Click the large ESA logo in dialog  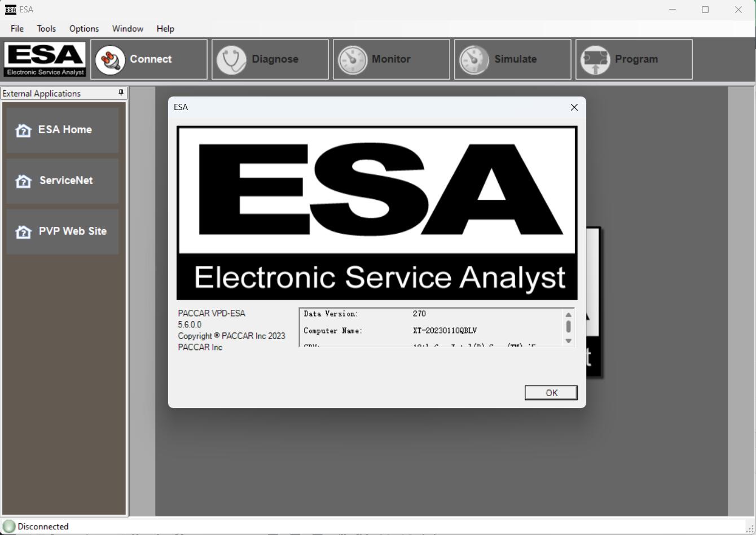pos(377,213)
